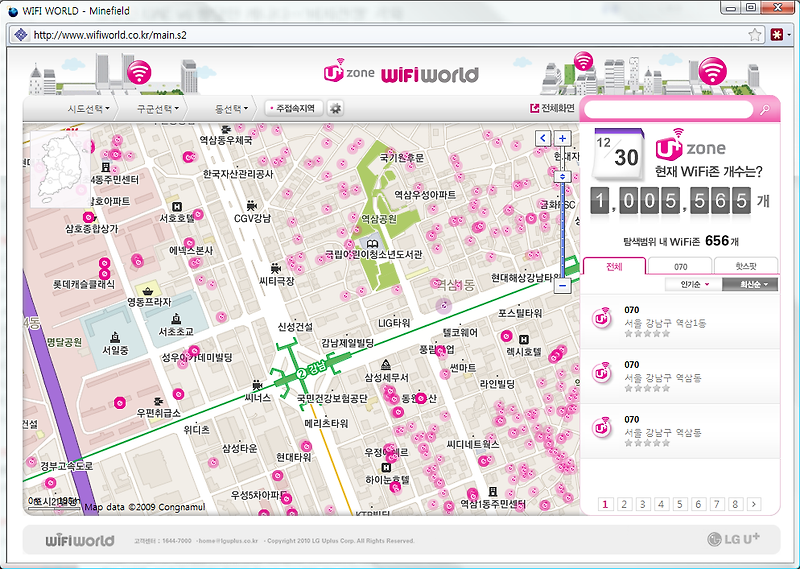Select the 070 tab
Viewport: 800px width, 569px height.
pos(680,267)
